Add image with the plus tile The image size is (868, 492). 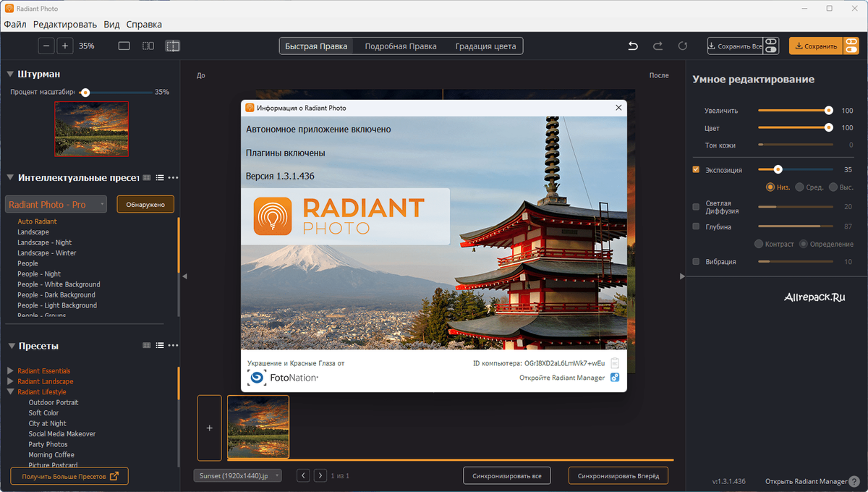pos(210,428)
